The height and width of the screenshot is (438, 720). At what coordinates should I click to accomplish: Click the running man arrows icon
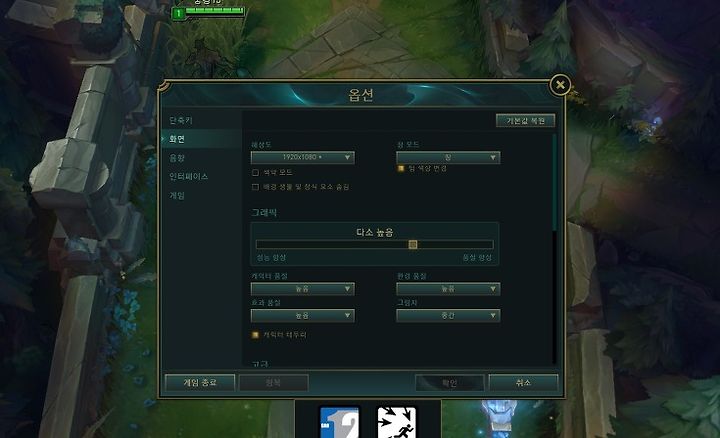pos(396,422)
